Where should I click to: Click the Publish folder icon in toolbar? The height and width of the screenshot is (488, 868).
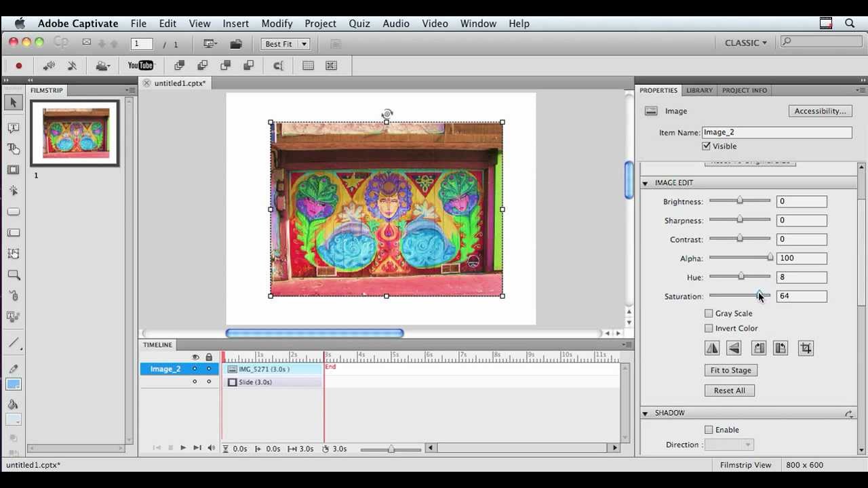coord(235,44)
